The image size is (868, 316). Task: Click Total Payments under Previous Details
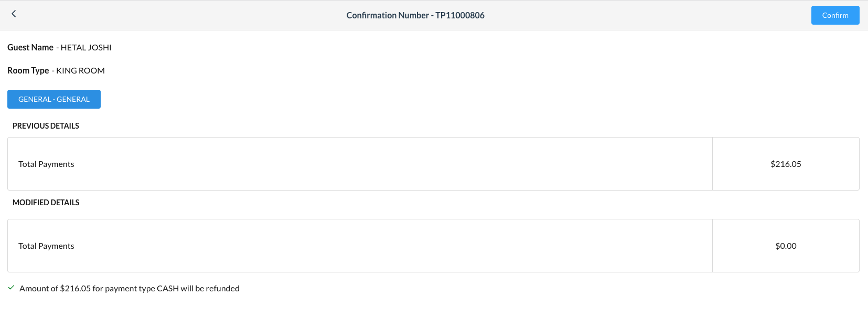pyautogui.click(x=46, y=164)
